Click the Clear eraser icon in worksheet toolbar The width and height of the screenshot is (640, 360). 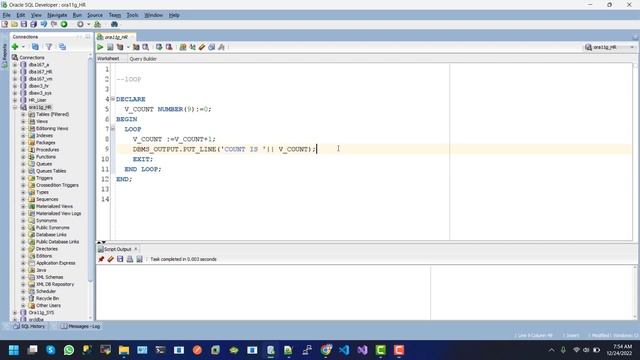pos(202,47)
